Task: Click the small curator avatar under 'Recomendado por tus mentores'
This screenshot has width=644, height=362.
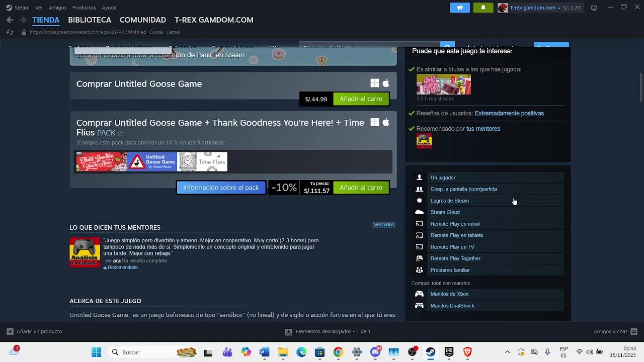Action: (x=424, y=141)
